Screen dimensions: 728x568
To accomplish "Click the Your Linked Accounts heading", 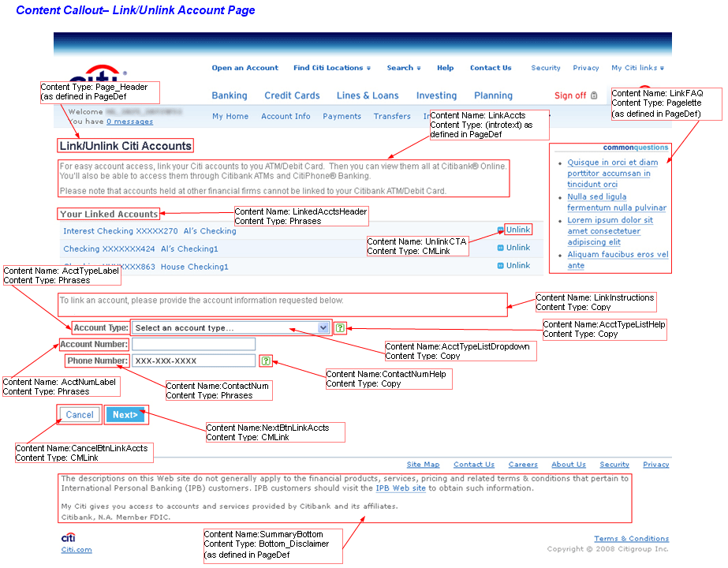I will coord(109,214).
